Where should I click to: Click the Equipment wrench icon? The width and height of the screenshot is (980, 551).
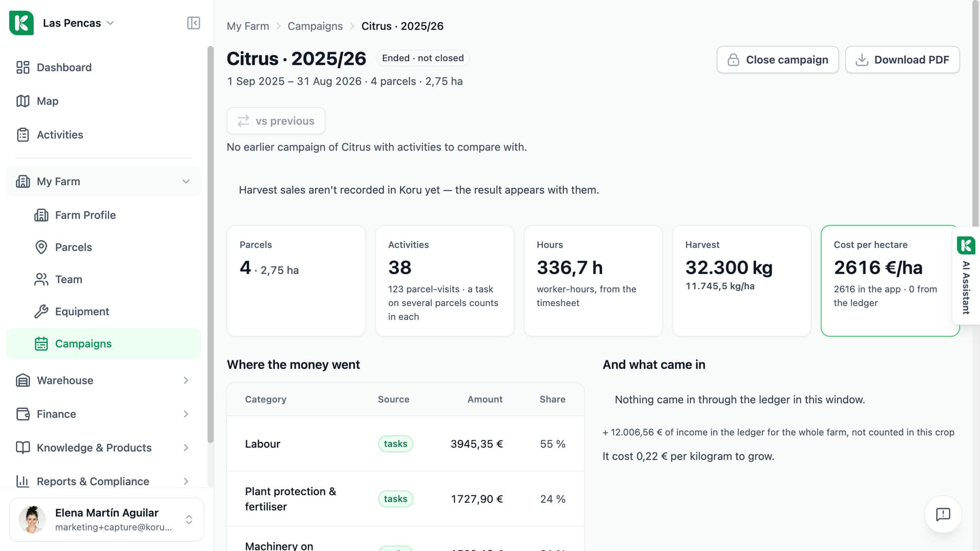41,312
